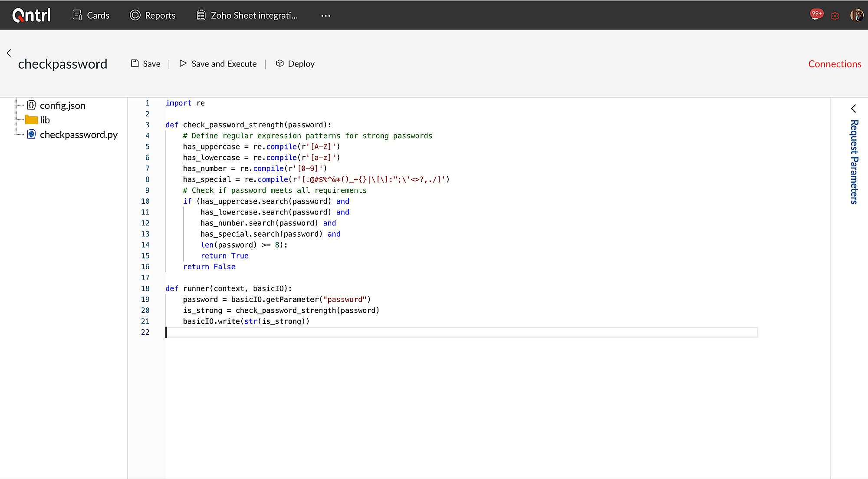The width and height of the screenshot is (868, 479).
Task: Click 'basicIO.write(str(is_strong))' line
Action: click(x=246, y=321)
